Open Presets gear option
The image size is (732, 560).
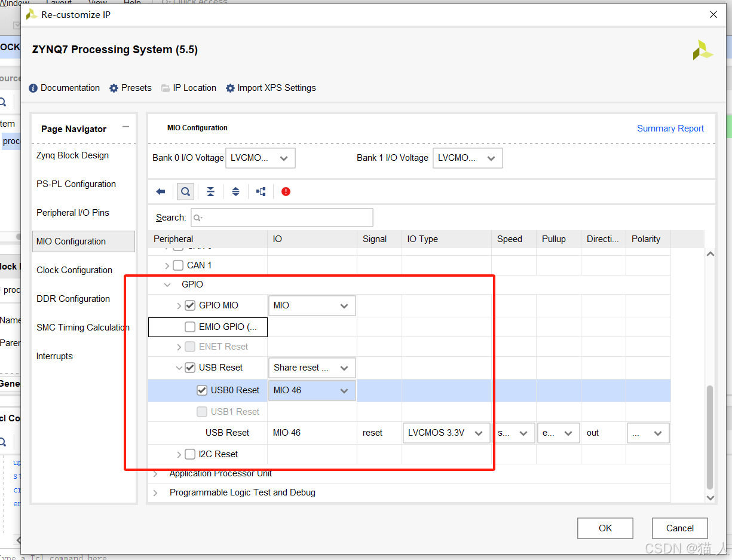point(130,88)
